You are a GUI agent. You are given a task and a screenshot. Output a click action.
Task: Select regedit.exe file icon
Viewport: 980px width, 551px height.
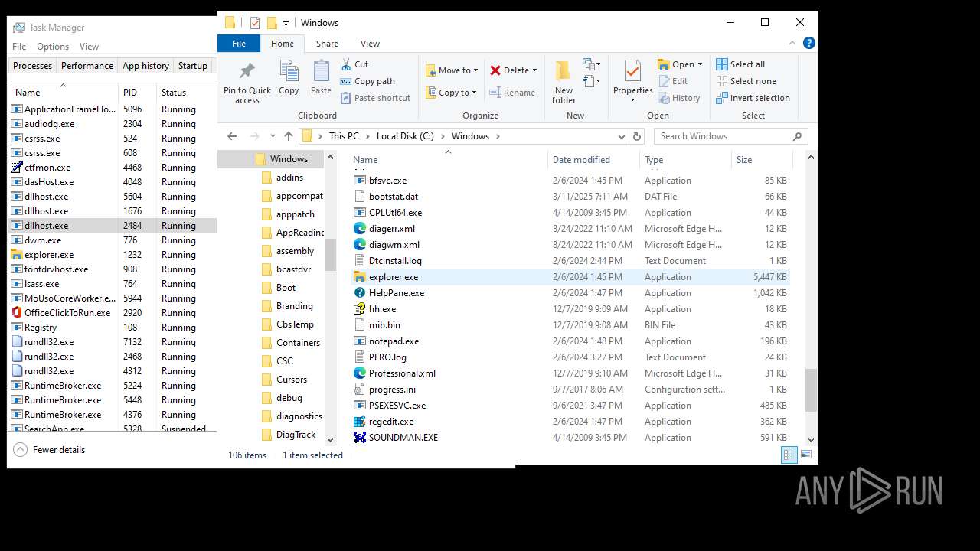[x=359, y=422]
